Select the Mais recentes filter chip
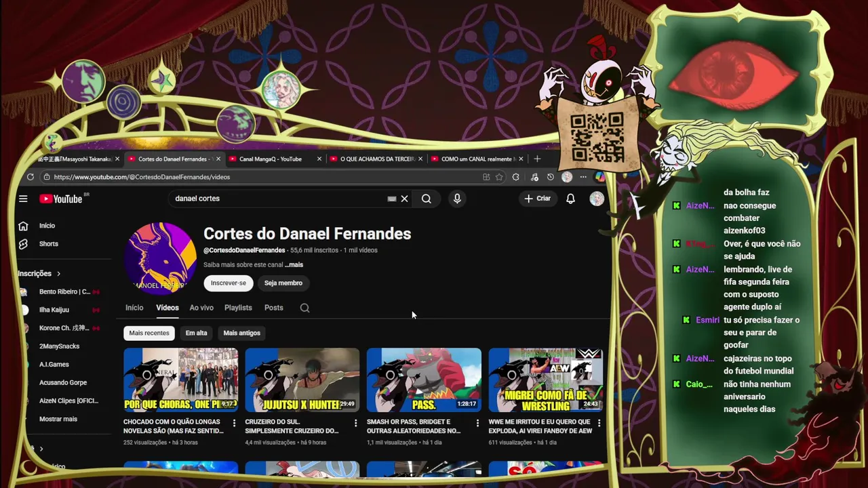This screenshot has height=488, width=868. (x=149, y=333)
